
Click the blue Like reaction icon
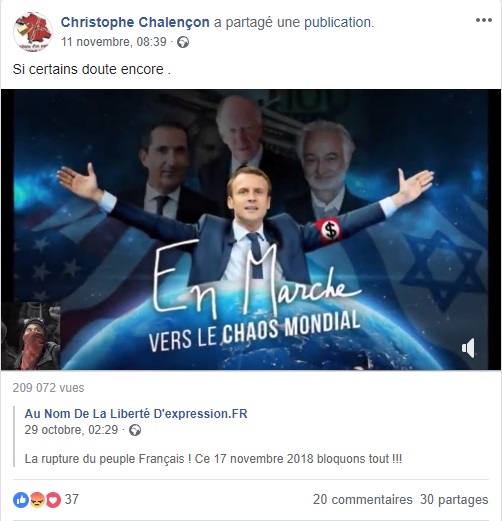tap(21, 500)
